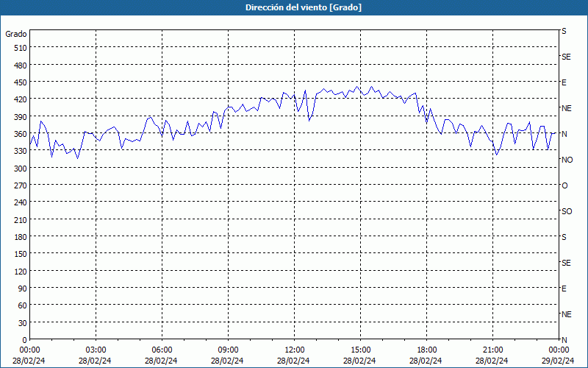Pick the 240 degree axis label

(21, 203)
